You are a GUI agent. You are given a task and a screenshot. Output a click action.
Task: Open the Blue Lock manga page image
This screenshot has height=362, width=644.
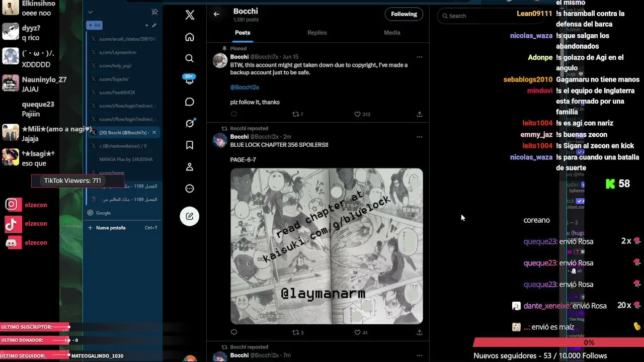tap(327, 246)
